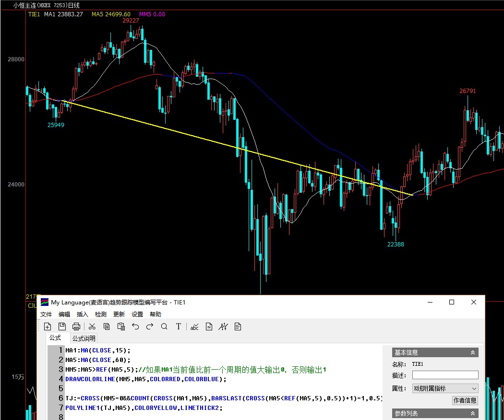Create a new formula with the New file icon

48,327
